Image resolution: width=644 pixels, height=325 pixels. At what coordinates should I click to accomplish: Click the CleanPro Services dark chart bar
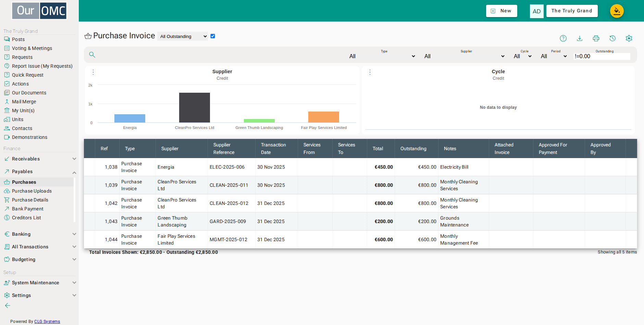[x=195, y=107]
